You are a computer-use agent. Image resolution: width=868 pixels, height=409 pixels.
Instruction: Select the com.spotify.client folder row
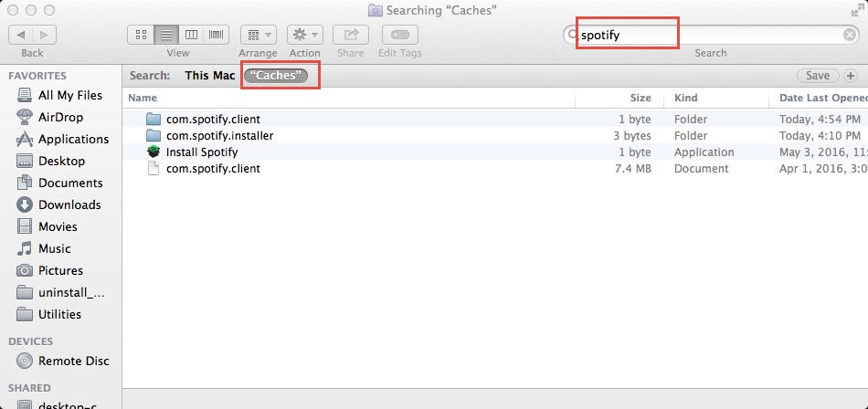click(x=495, y=119)
